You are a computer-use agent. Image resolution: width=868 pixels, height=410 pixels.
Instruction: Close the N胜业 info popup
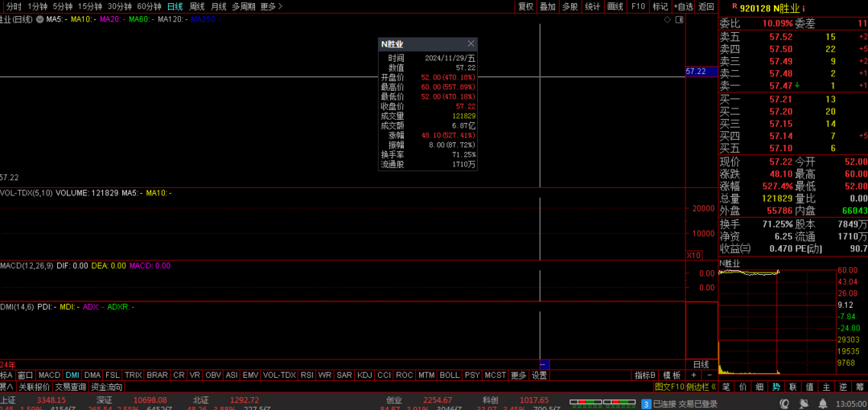click(471, 43)
